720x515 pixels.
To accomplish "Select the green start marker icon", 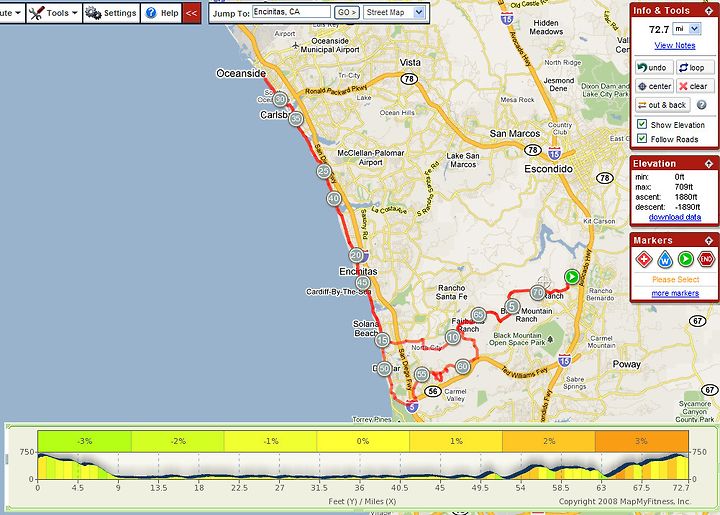I will pyautogui.click(x=685, y=259).
